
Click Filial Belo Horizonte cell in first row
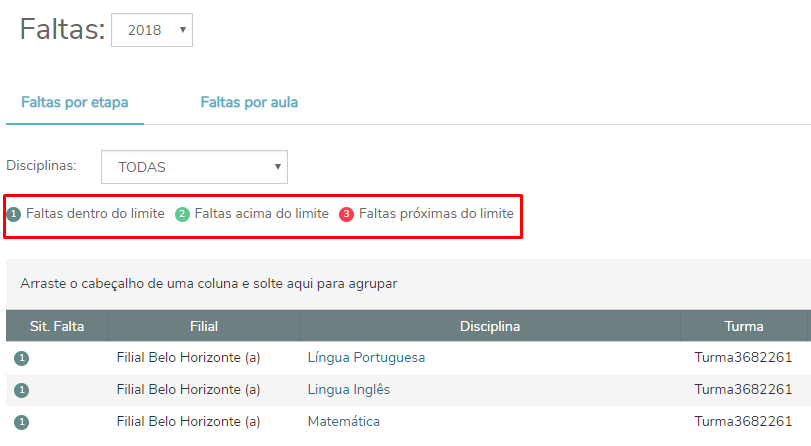click(189, 357)
